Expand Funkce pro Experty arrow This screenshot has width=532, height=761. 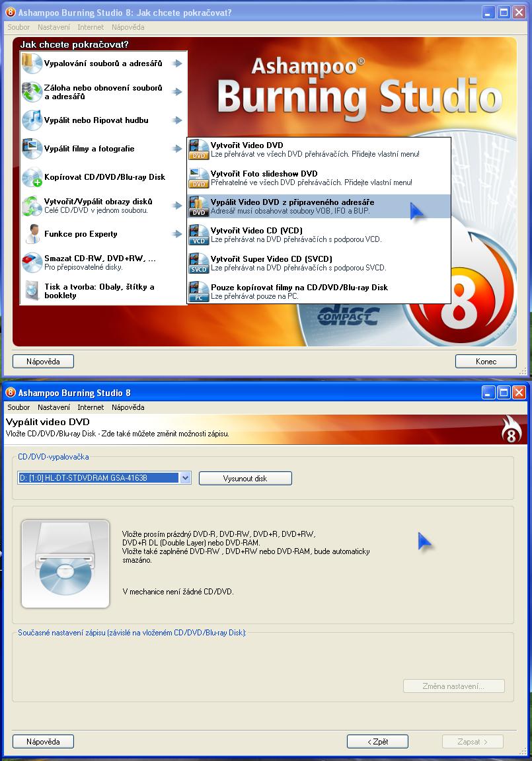click(178, 234)
